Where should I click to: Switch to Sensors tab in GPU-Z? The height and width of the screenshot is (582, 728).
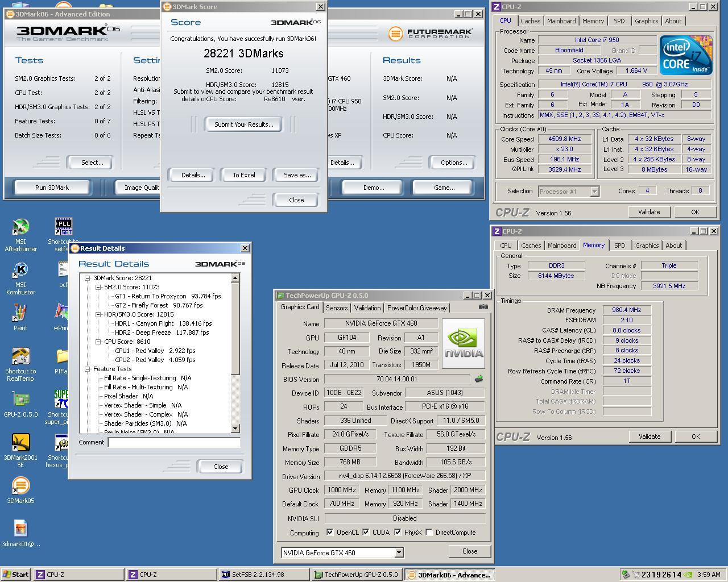pyautogui.click(x=337, y=307)
